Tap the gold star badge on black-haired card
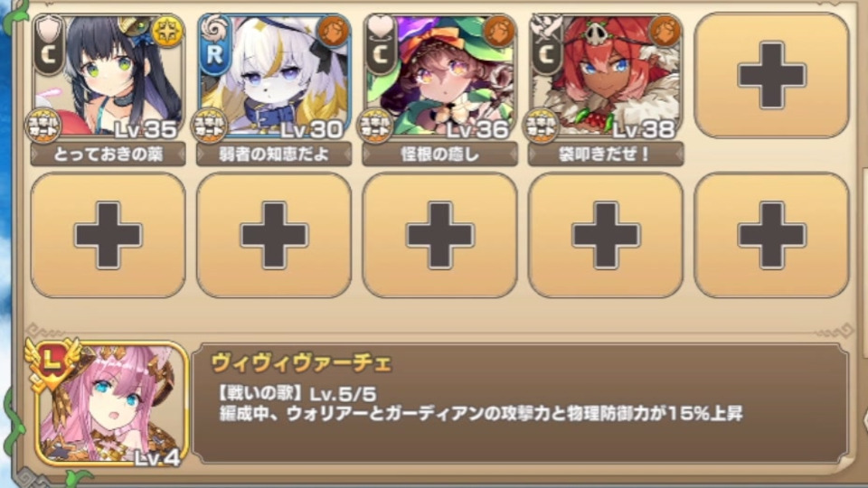The height and width of the screenshot is (488, 868). [x=168, y=33]
